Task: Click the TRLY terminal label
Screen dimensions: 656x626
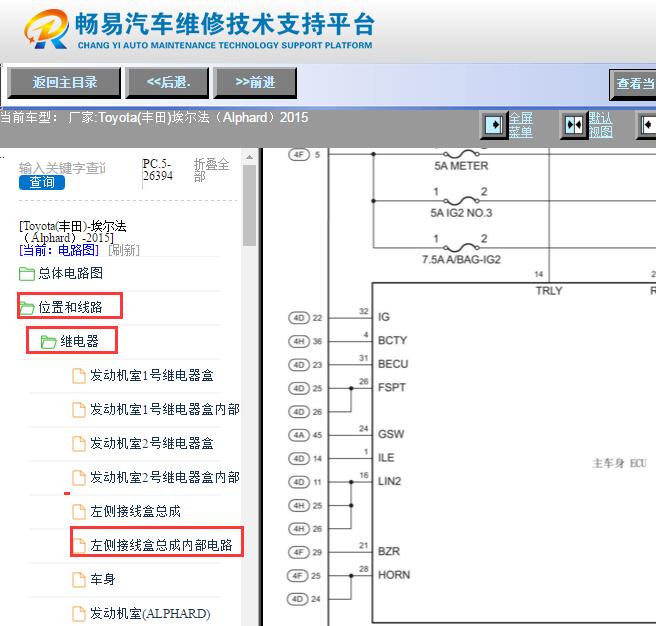Action: pyautogui.click(x=549, y=290)
